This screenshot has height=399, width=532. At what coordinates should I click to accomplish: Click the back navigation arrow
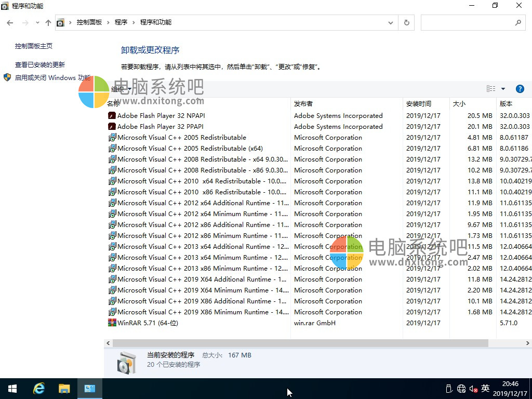[x=10, y=23]
